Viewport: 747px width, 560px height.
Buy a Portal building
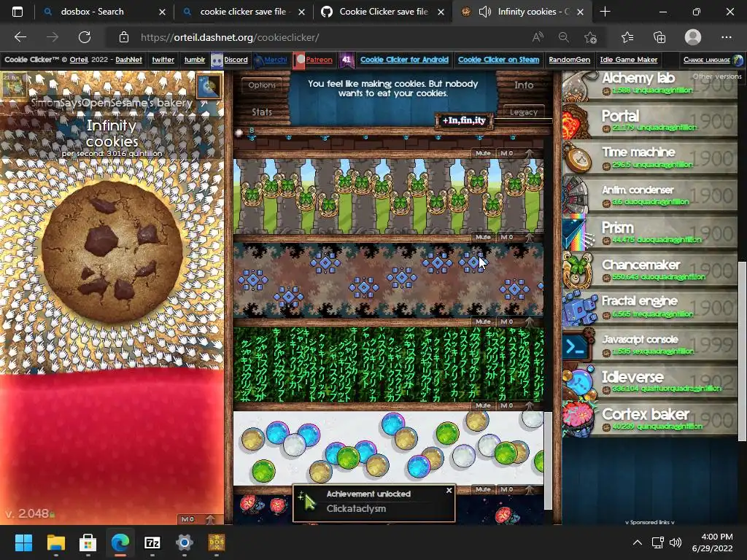(650, 120)
